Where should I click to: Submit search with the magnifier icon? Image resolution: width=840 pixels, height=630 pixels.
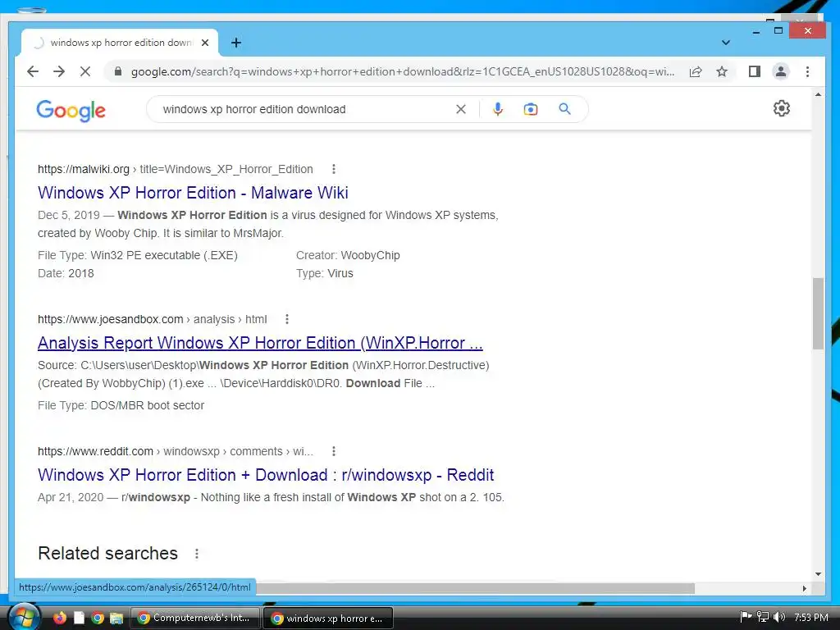(x=564, y=109)
